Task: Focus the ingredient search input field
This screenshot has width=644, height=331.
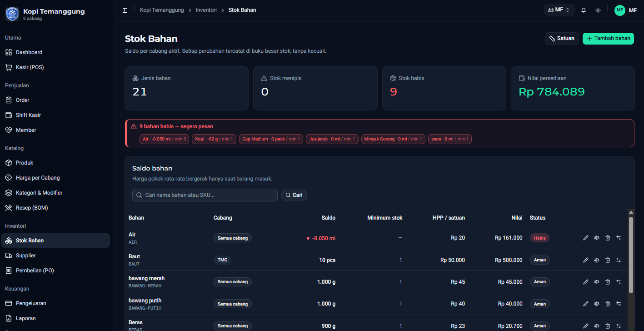Action: point(205,195)
